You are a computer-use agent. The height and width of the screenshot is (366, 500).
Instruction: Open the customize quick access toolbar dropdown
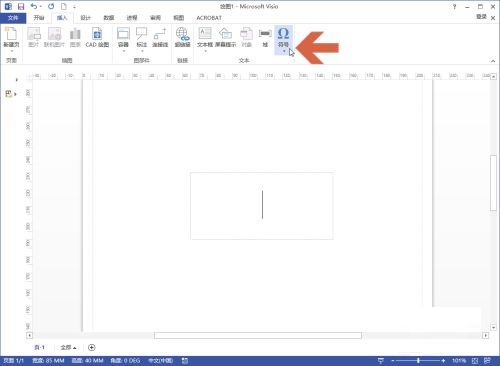[x=74, y=7]
